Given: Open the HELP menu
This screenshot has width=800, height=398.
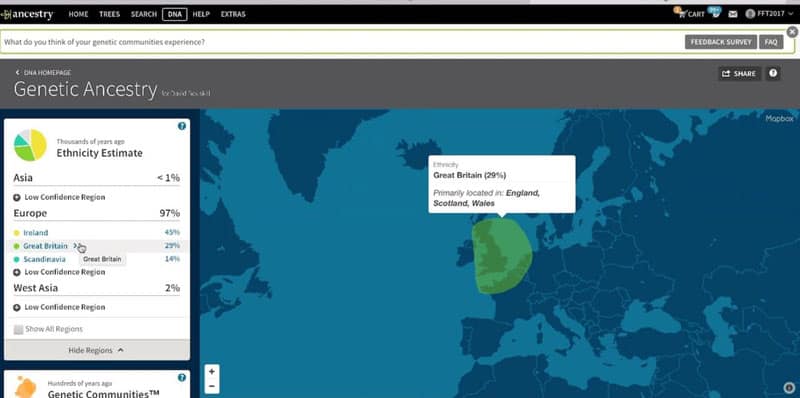Looking at the screenshot, I should [x=202, y=14].
